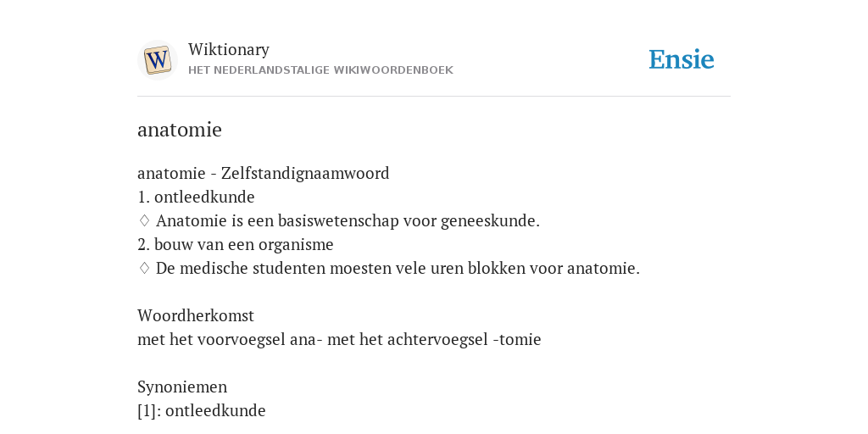Click the 'Synoniemen' section label
This screenshot has height=434, width=868.
click(x=182, y=387)
